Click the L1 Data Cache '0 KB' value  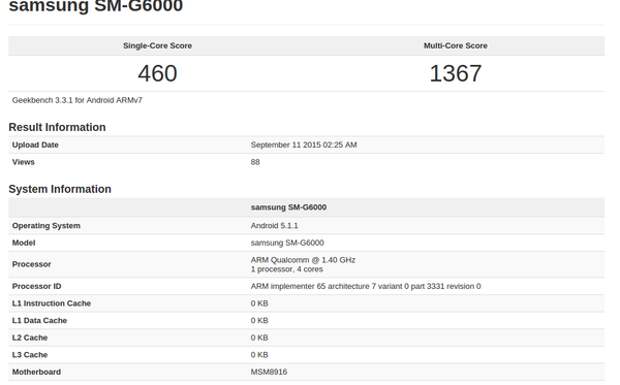pos(259,321)
